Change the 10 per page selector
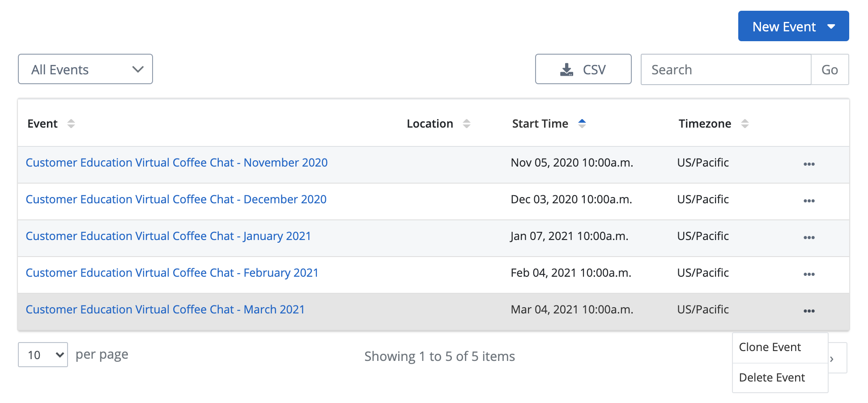The image size is (868, 403). [x=43, y=355]
